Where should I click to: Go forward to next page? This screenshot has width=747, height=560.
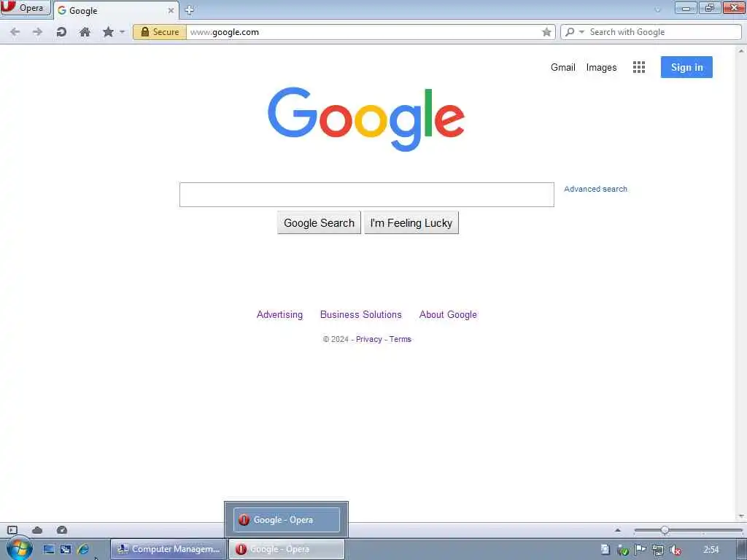tap(38, 32)
